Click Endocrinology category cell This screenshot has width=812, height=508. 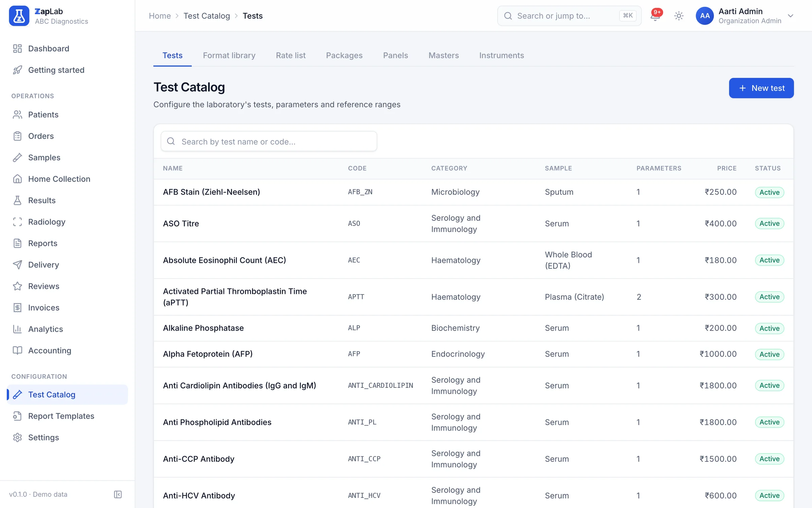(458, 354)
